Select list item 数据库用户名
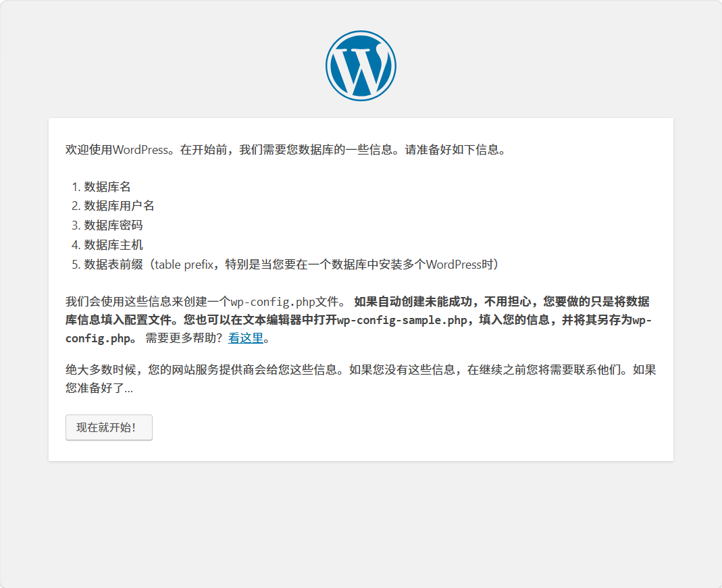Screen dimensions: 722x588 click(x=119, y=206)
